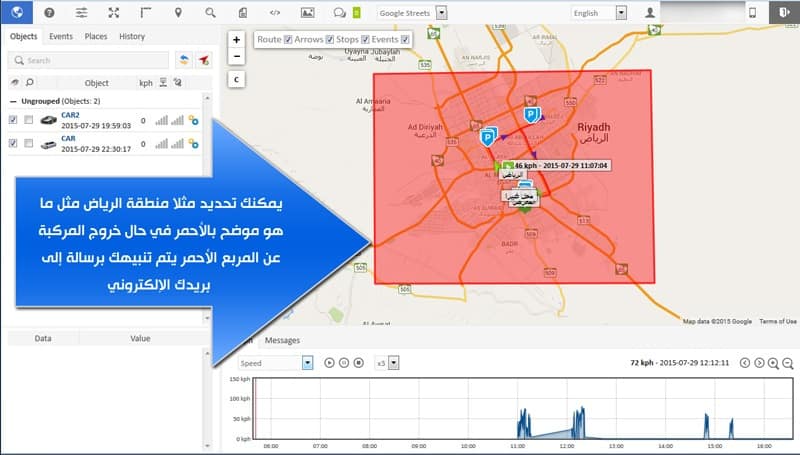Open the help question mark icon
The height and width of the screenshot is (455, 800).
click(x=49, y=13)
